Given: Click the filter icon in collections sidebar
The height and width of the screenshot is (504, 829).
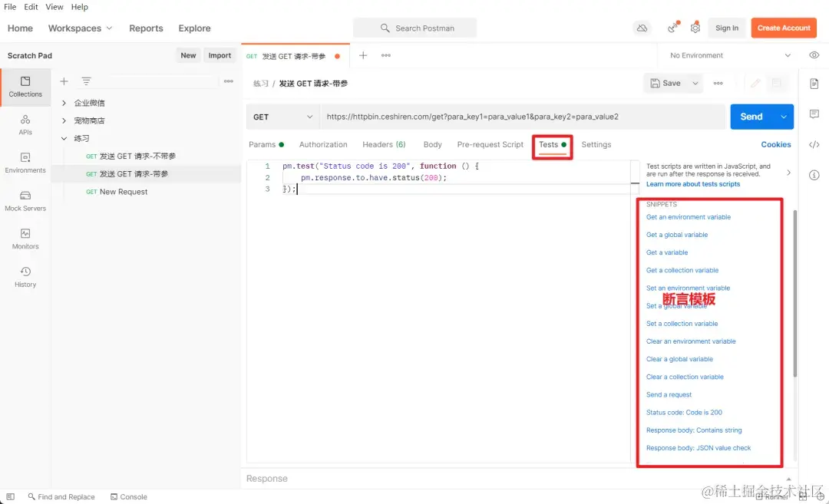Looking at the screenshot, I should point(86,81).
